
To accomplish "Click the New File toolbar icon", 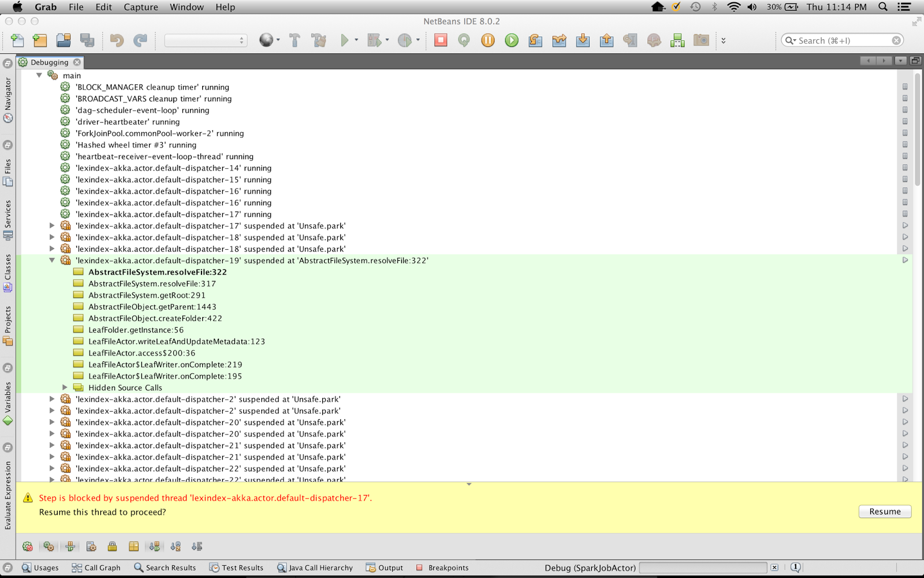I will pos(17,40).
